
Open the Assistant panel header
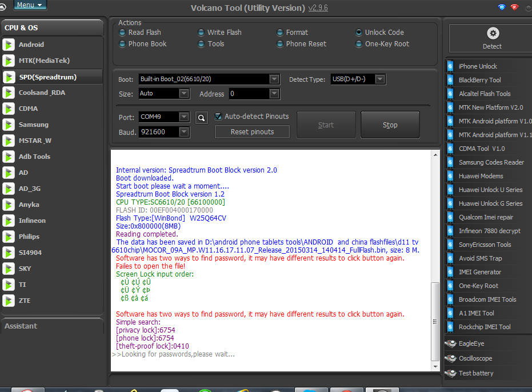(52, 326)
